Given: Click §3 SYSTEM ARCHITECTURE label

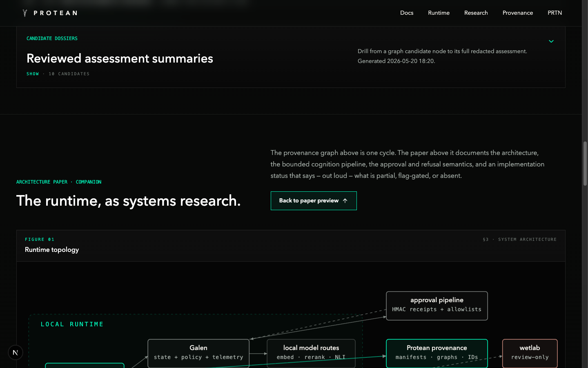Looking at the screenshot, I should (519, 240).
